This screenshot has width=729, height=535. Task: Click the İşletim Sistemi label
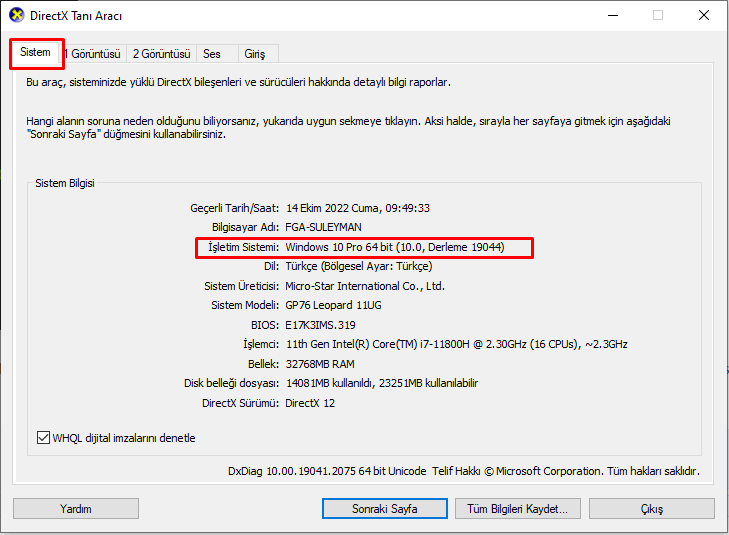pyautogui.click(x=243, y=247)
